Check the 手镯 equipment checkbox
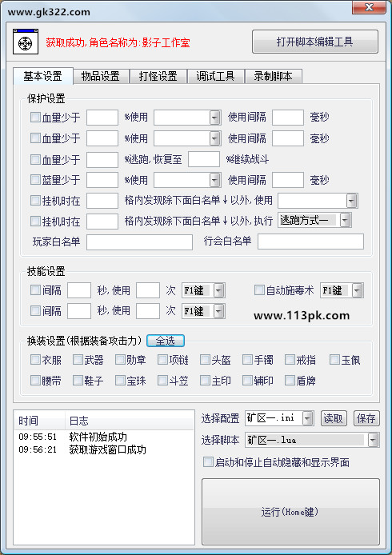Screen dimensions: 392x555 point(247,360)
